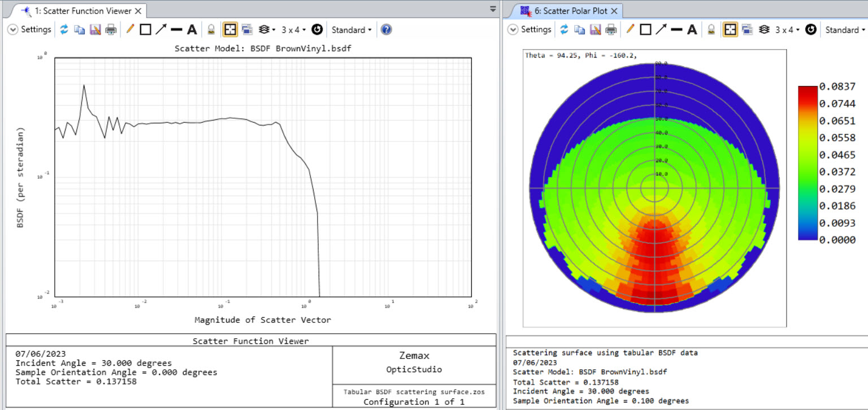
Task: Copy the Scatter Polar Plot graphic
Action: 580,29
